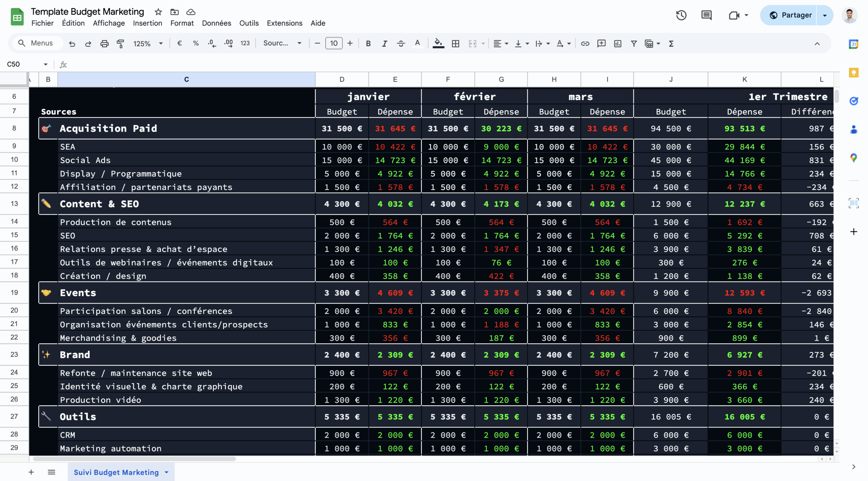Expand the Suivi Budget Marketing tab arrow
Image resolution: width=868 pixels, height=481 pixels.
[x=166, y=472]
